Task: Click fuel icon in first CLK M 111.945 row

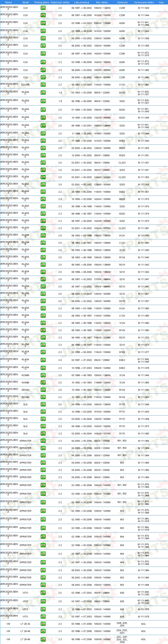Action: [x=43, y=8]
